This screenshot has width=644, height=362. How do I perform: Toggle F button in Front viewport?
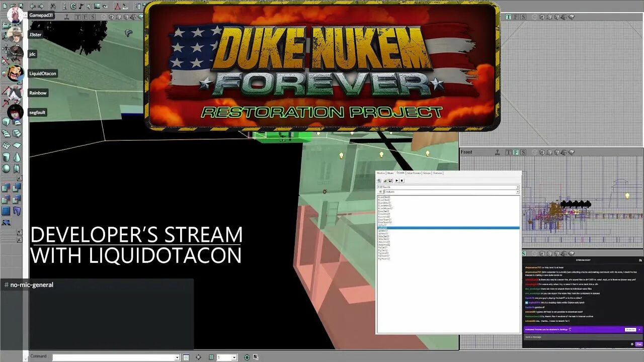click(516, 152)
